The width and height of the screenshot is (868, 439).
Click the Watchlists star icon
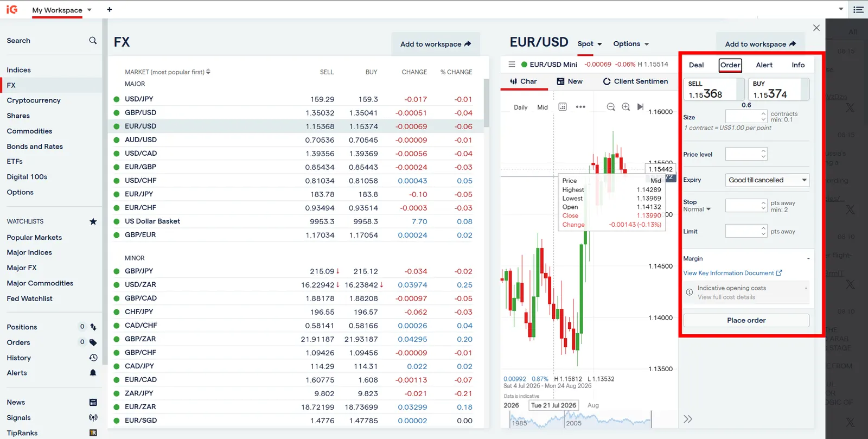point(93,221)
